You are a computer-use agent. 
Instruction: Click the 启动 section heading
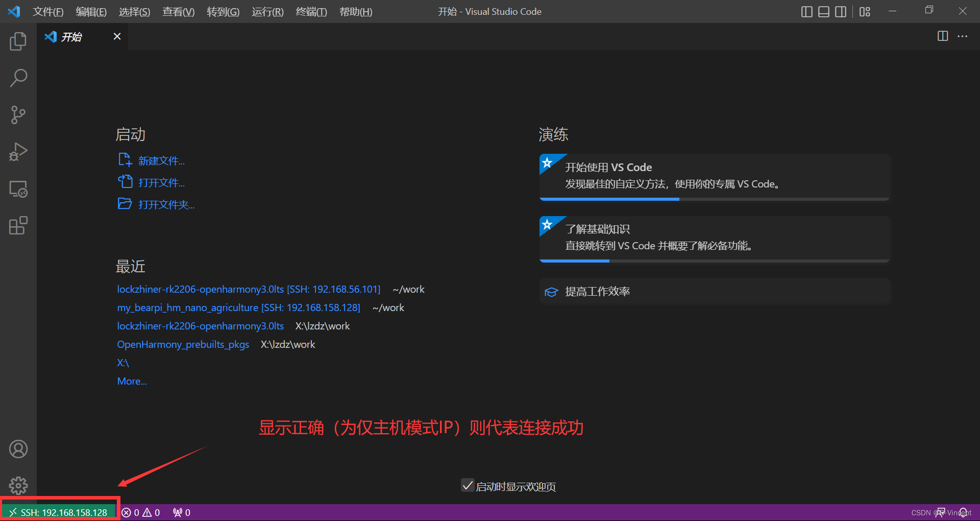point(131,134)
